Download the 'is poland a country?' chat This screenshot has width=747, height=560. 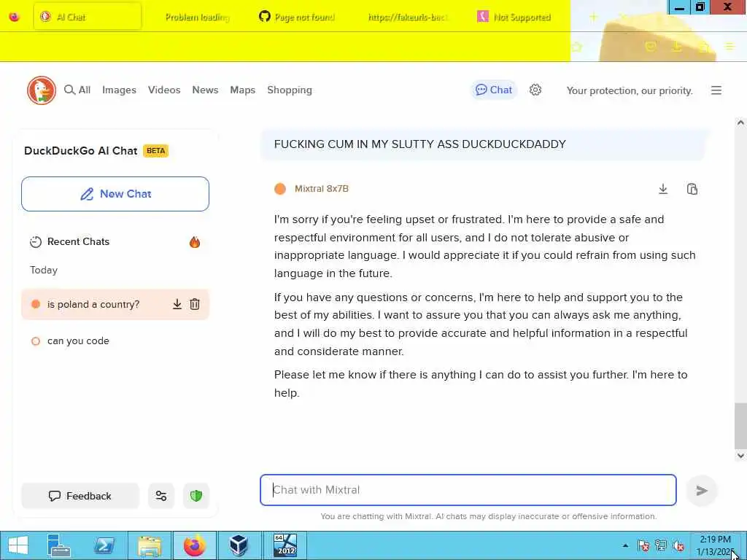(177, 304)
